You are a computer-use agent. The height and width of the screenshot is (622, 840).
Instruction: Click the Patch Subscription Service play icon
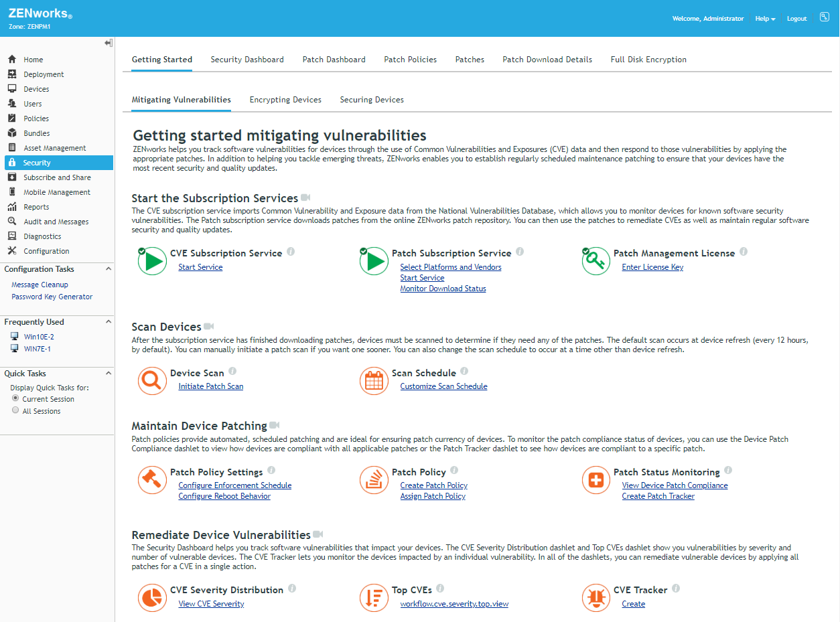coord(374,261)
